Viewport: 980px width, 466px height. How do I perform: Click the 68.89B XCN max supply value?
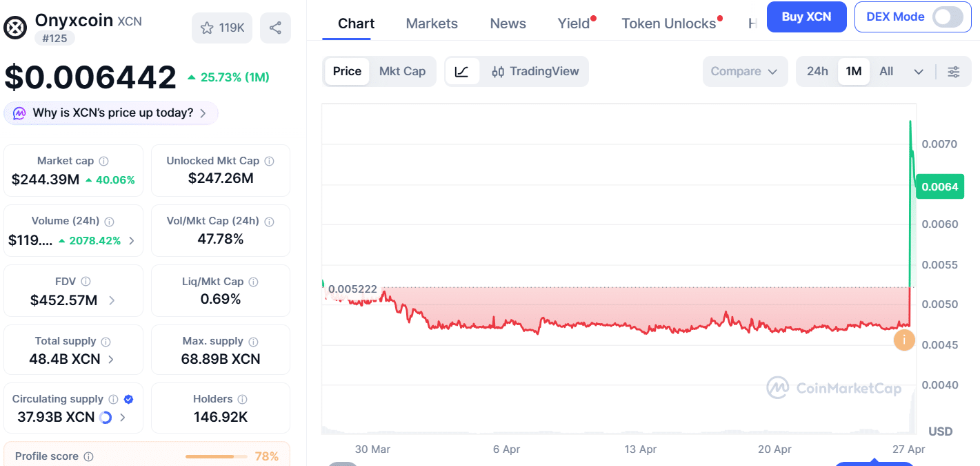[221, 359]
